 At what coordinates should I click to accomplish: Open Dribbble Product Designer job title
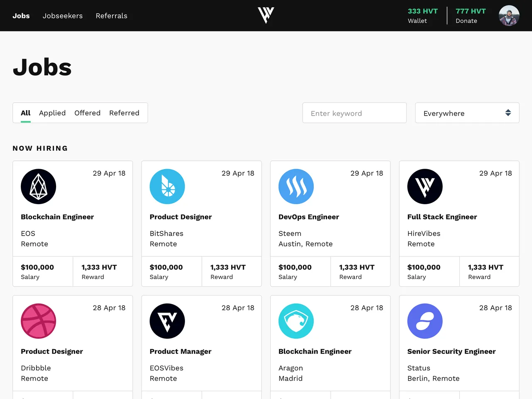52,352
